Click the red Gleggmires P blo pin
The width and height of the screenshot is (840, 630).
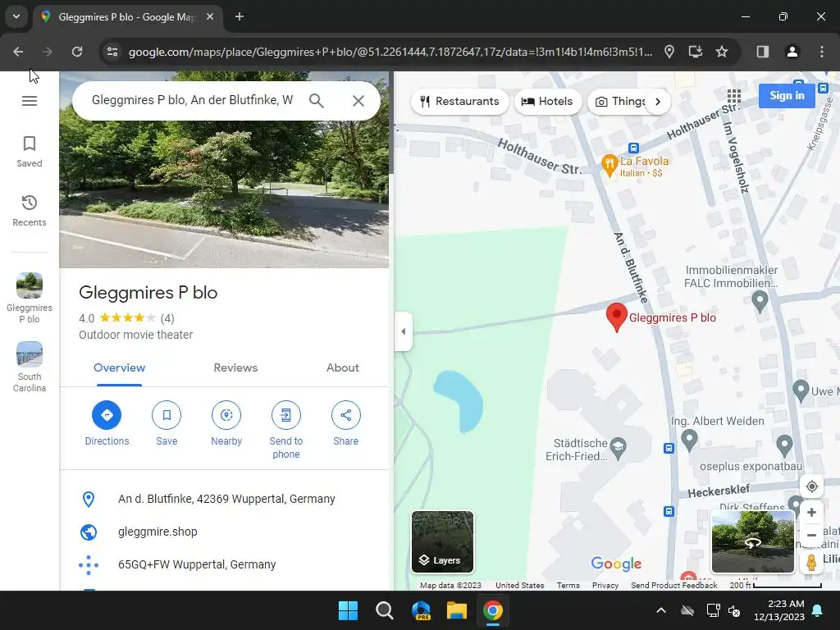tap(617, 317)
